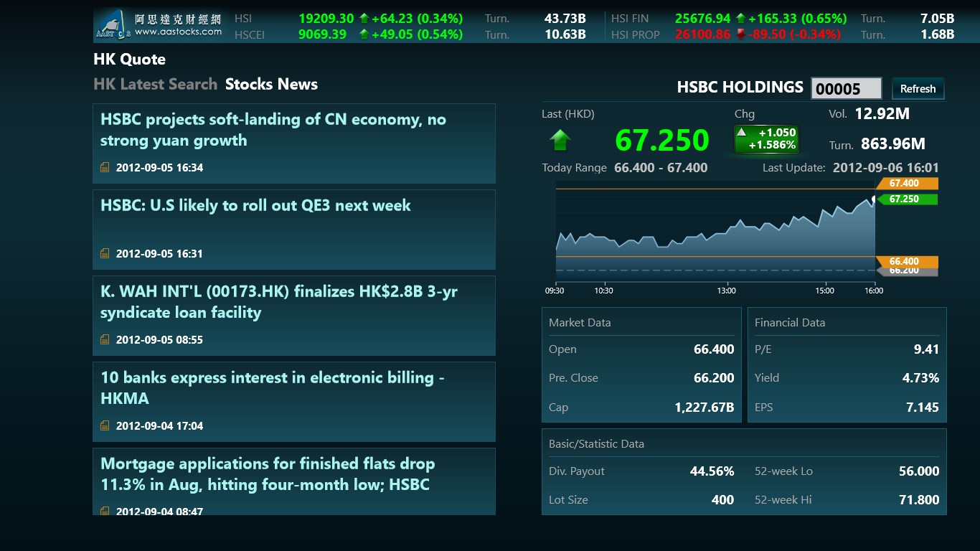Click the document icon next to 2012-09-04 17:04
The height and width of the screenshot is (551, 980).
[x=105, y=426]
